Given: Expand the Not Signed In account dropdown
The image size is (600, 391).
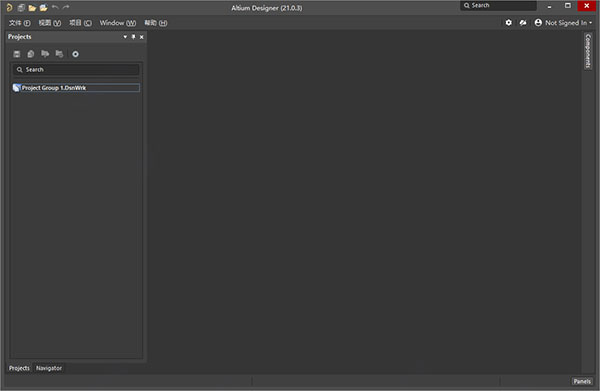Looking at the screenshot, I should click(x=563, y=23).
